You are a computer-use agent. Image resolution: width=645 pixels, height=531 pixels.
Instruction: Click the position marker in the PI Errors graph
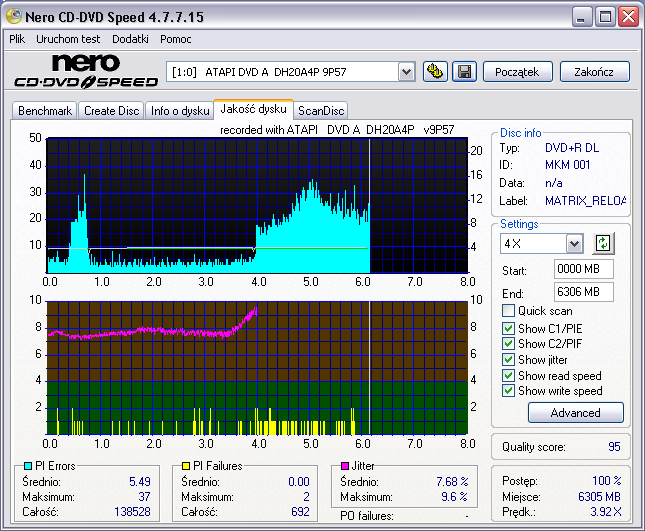pos(369,206)
